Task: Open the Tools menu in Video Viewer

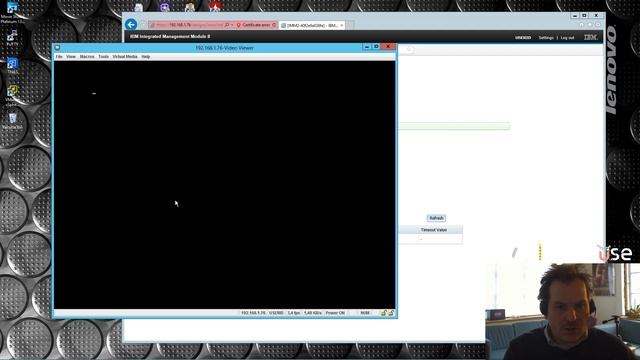Action: point(103,57)
